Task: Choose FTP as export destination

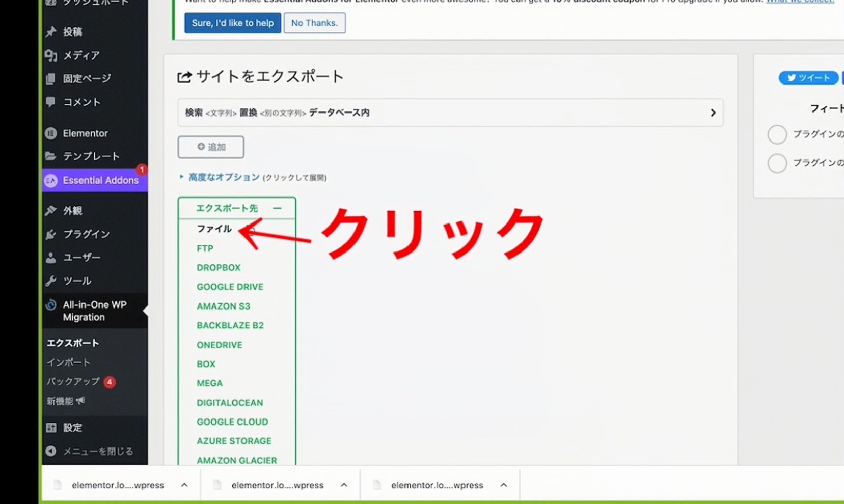Action: point(205,248)
